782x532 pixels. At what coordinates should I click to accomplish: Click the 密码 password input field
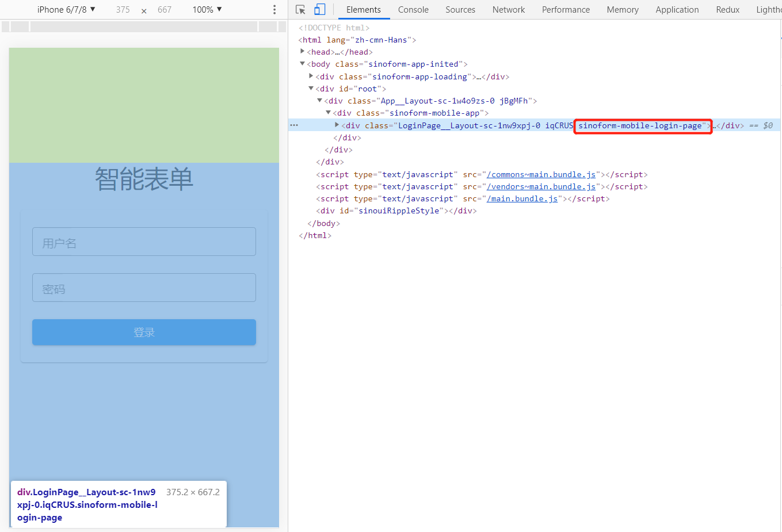(144, 288)
